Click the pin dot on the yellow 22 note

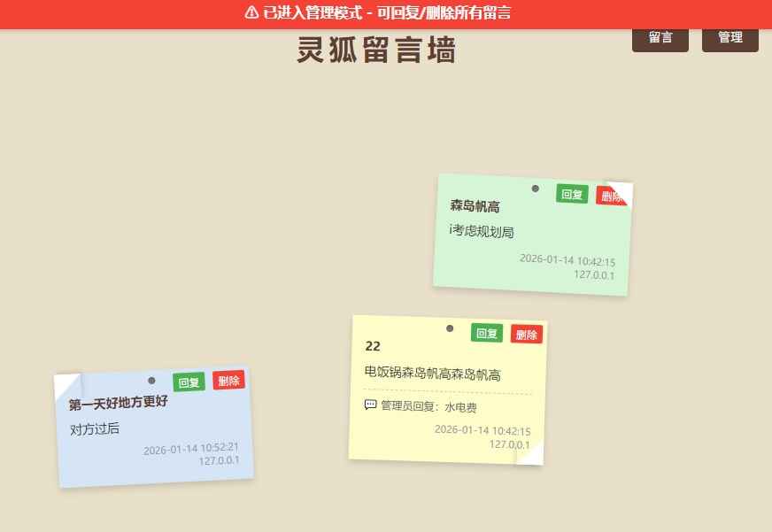click(450, 328)
